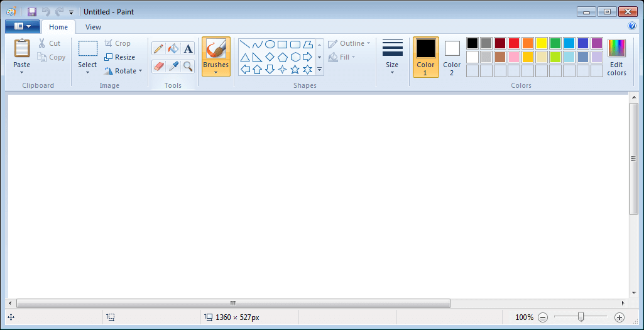
Task: Set Color 1 as the active color
Action: pyautogui.click(x=425, y=56)
